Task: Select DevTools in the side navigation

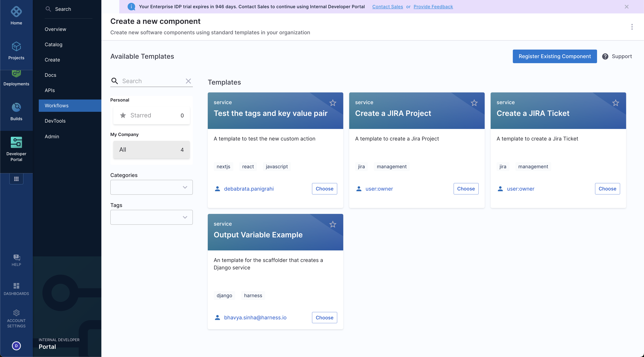Action: 55,121
